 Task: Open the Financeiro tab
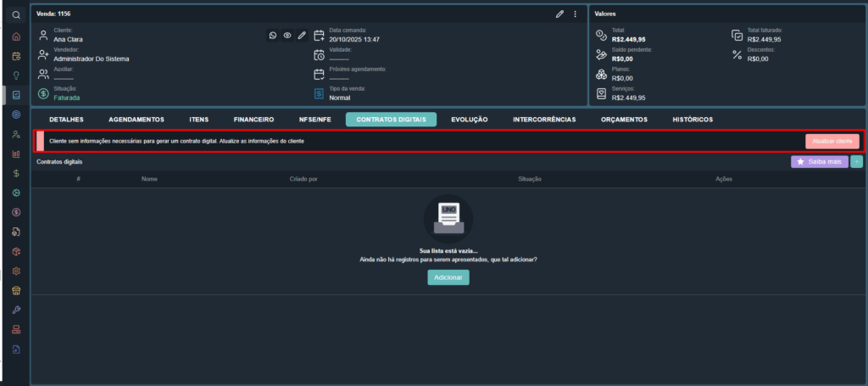click(253, 120)
